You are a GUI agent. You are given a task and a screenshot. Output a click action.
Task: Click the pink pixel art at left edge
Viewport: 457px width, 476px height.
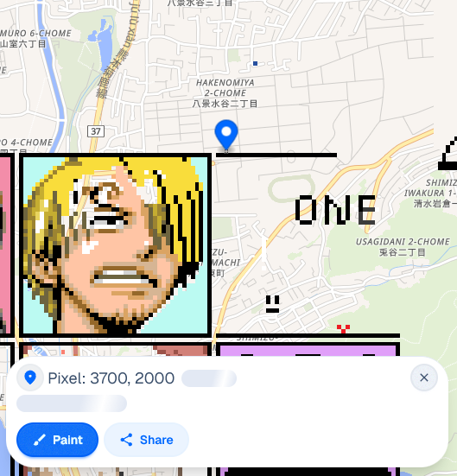(5, 244)
